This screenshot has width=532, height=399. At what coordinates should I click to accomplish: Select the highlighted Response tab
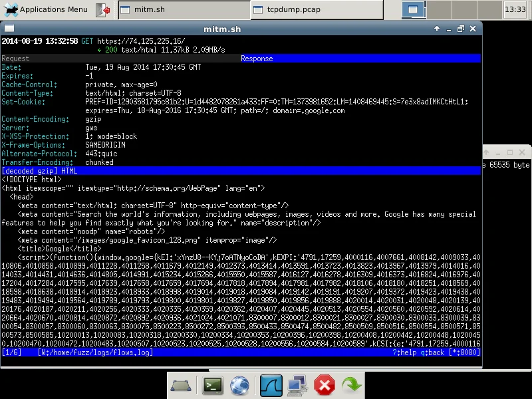click(x=256, y=59)
